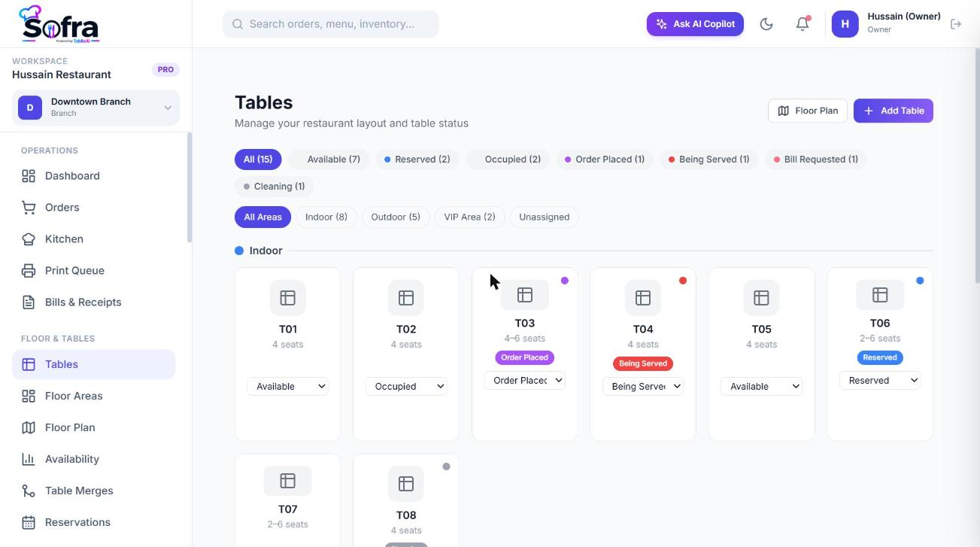Screen dimensions: 980x547
Task: Select the VIP Area (2) tab
Action: [x=469, y=217]
